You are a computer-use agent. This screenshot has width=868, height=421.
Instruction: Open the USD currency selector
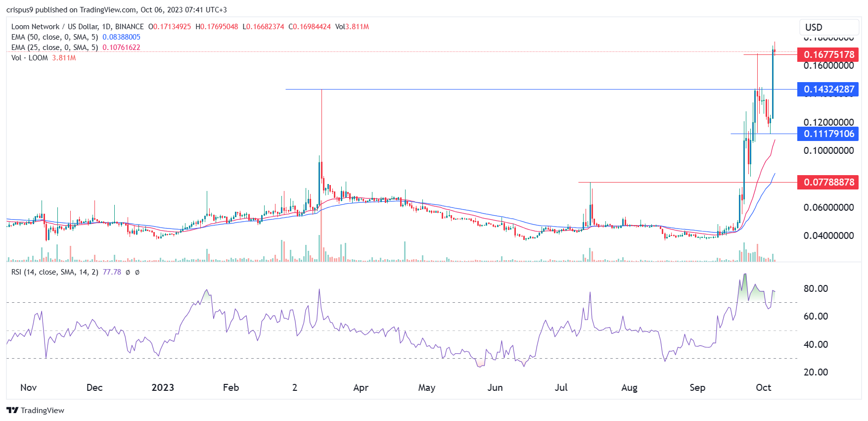[829, 27]
